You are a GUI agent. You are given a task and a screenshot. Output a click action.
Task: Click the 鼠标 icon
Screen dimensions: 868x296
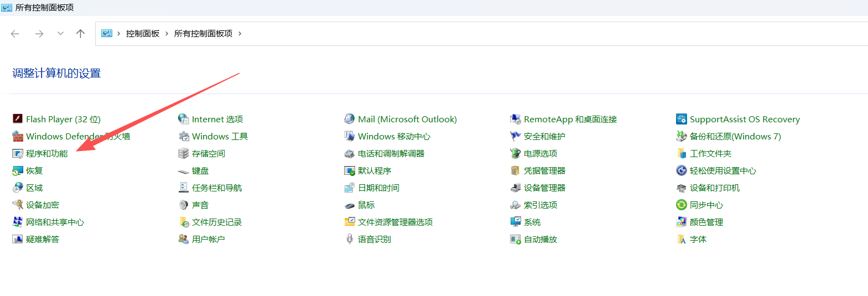(350, 205)
